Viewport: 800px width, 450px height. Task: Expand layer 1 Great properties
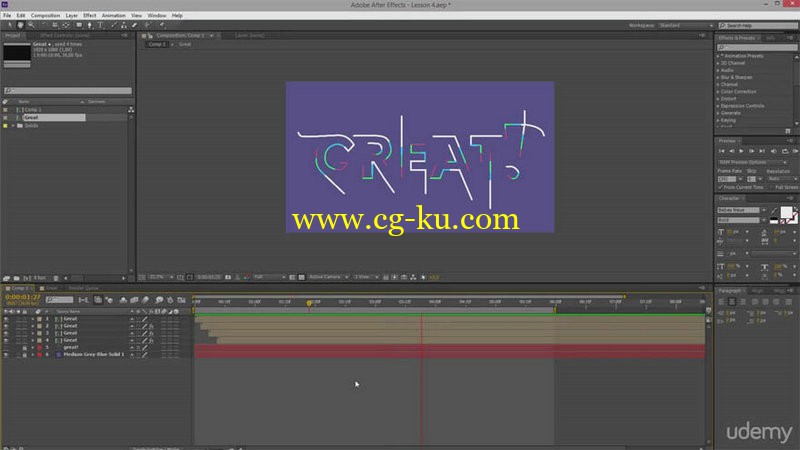(x=32, y=319)
